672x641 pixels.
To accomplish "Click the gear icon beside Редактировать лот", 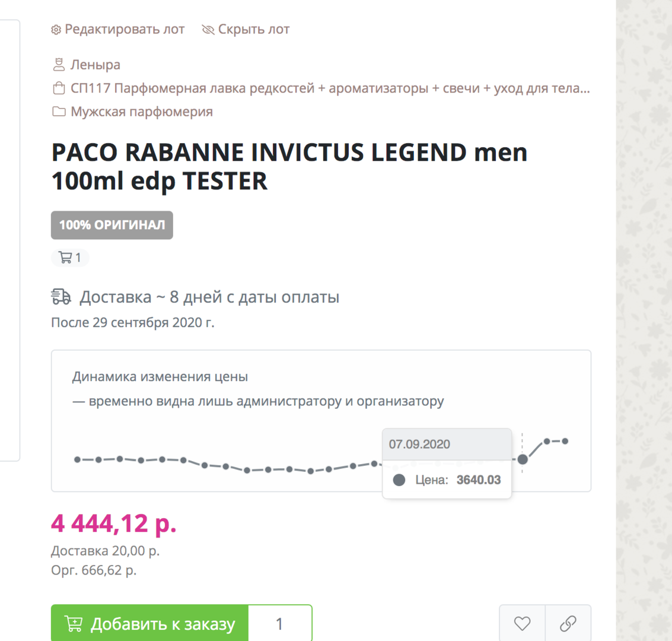I will pos(56,30).
